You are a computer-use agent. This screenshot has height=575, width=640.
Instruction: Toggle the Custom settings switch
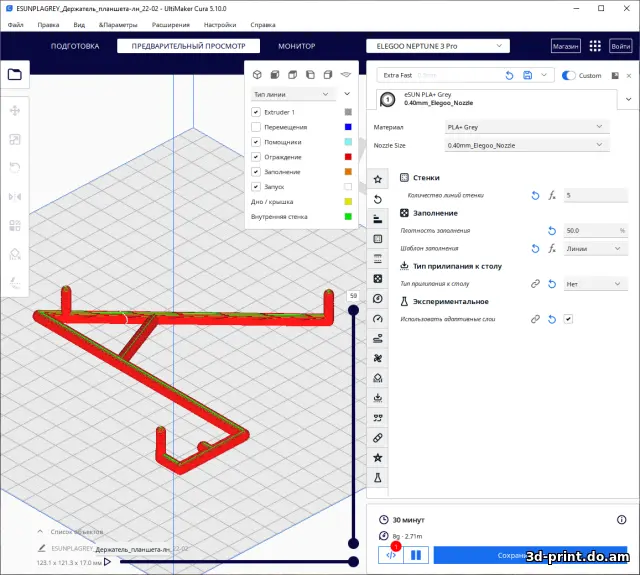point(569,75)
